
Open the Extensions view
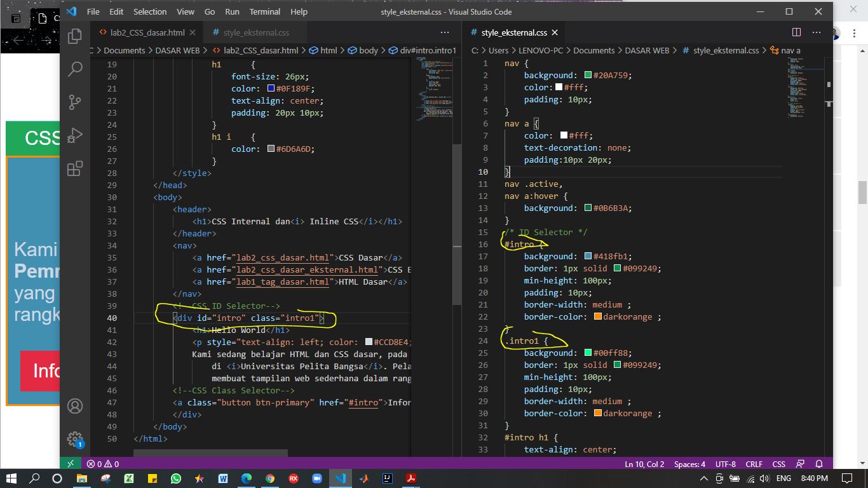(x=75, y=168)
